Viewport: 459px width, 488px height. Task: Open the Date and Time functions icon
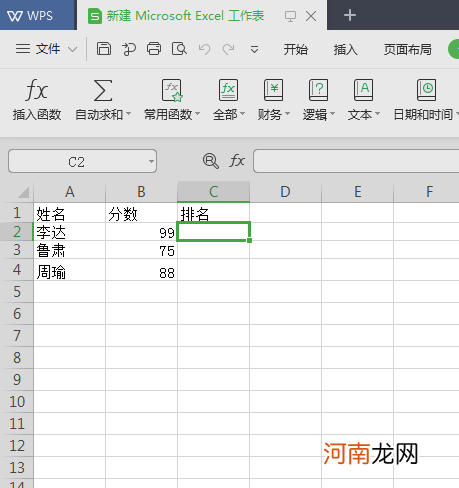point(426,90)
